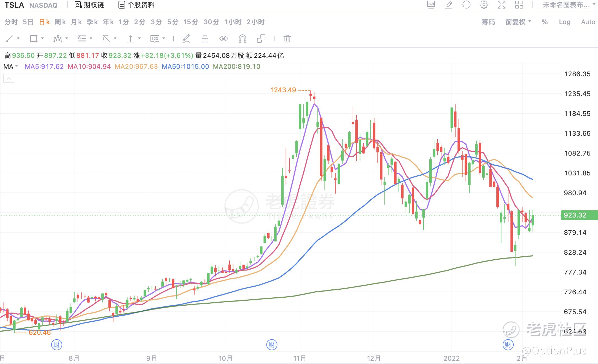The image size is (598, 364).
Task: Select 2小时 interval
Action: click(255, 22)
